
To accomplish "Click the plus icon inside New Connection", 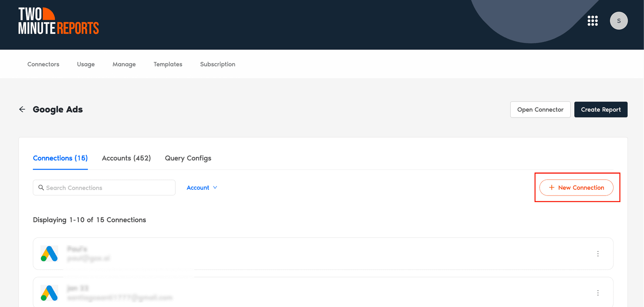I will point(551,187).
